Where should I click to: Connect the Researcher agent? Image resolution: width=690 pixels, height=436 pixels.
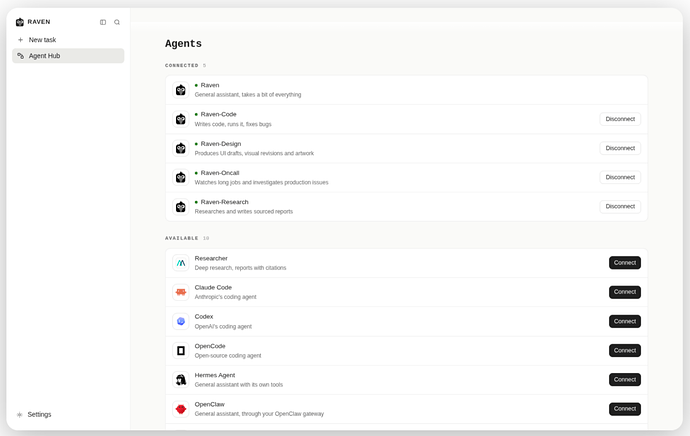point(625,263)
